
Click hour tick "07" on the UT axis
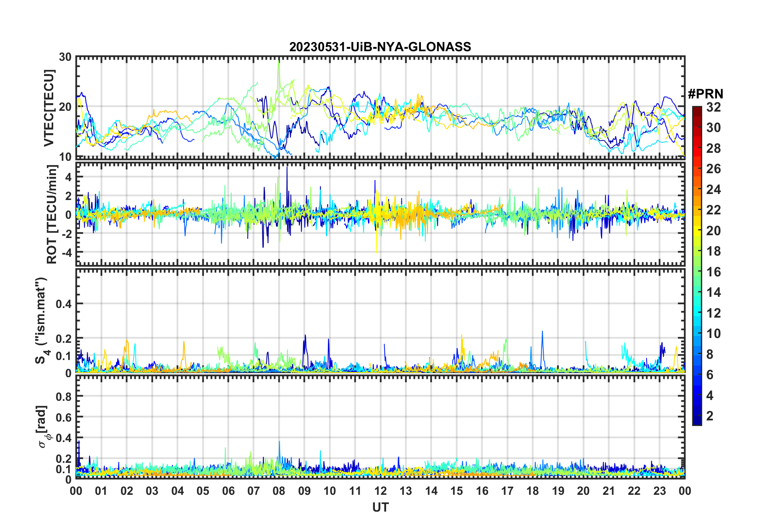click(x=254, y=491)
